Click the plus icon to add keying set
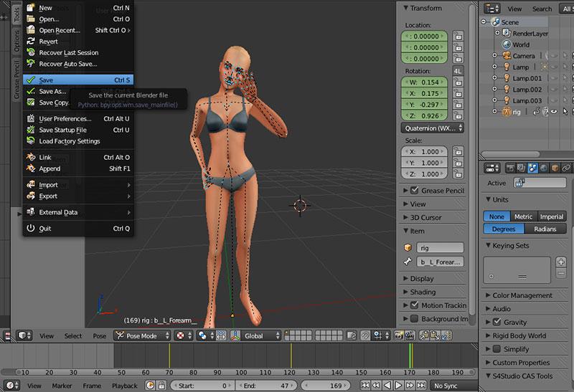The width and height of the screenshot is (574, 392). 561,263
